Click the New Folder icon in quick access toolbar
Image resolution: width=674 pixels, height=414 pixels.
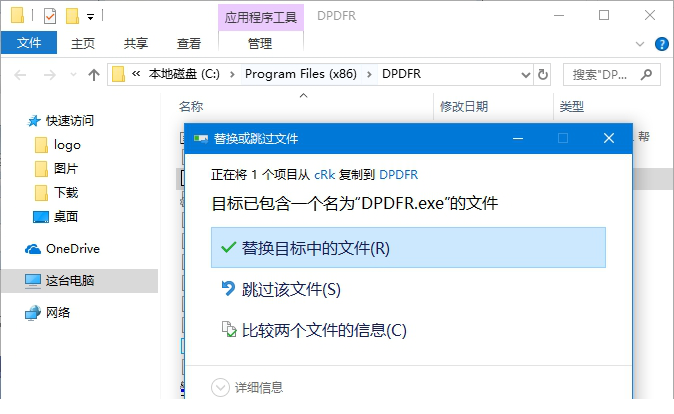click(x=72, y=16)
